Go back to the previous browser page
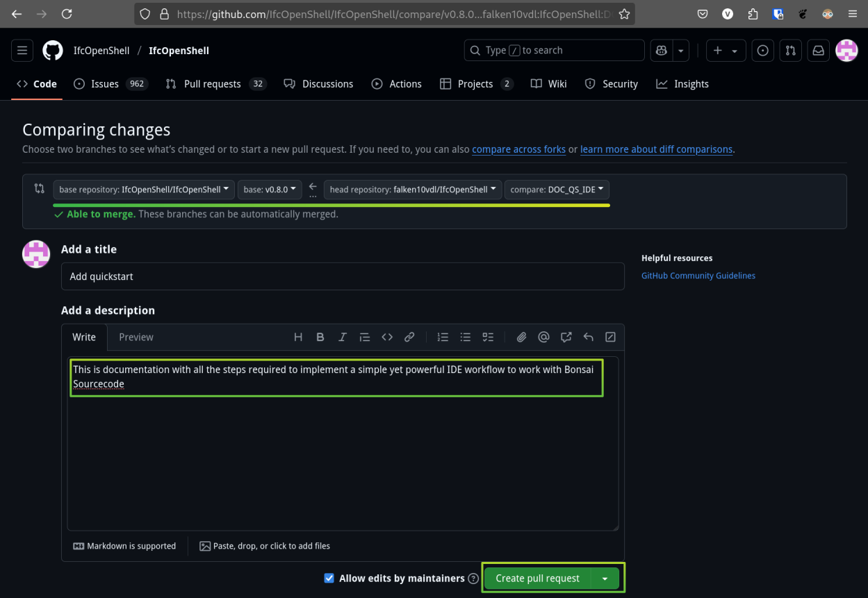868x598 pixels. 17,14
